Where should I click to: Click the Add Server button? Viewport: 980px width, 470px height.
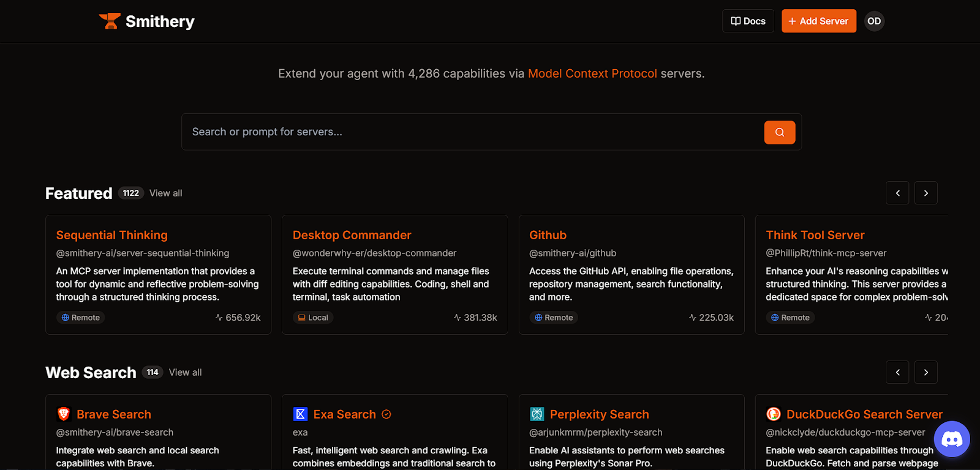click(818, 21)
